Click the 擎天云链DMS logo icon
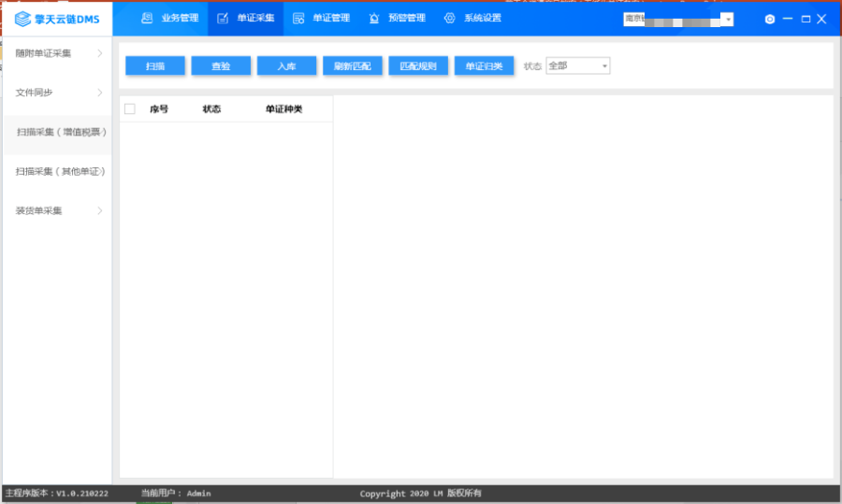842x504 pixels. coord(22,19)
